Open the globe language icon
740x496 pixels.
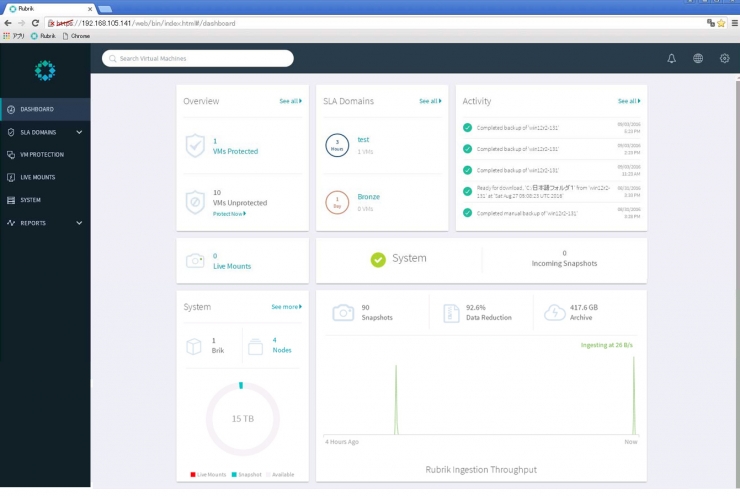pyautogui.click(x=698, y=59)
